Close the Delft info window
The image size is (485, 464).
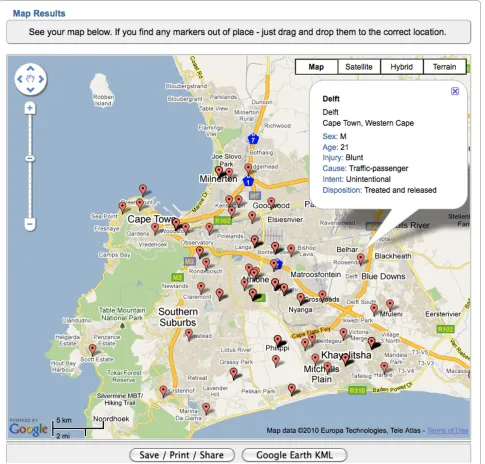pos(455,91)
